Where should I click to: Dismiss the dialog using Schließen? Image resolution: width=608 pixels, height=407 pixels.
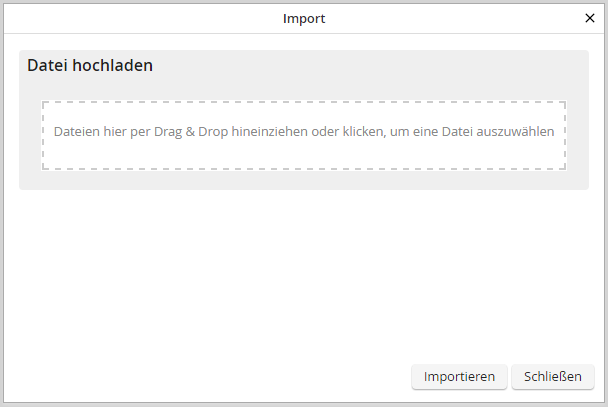pos(553,376)
